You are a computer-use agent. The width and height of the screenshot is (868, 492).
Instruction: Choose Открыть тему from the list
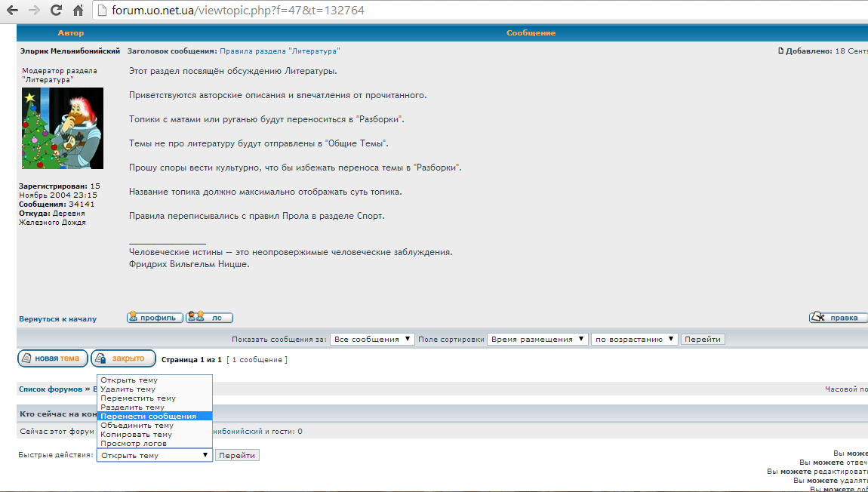coord(155,380)
